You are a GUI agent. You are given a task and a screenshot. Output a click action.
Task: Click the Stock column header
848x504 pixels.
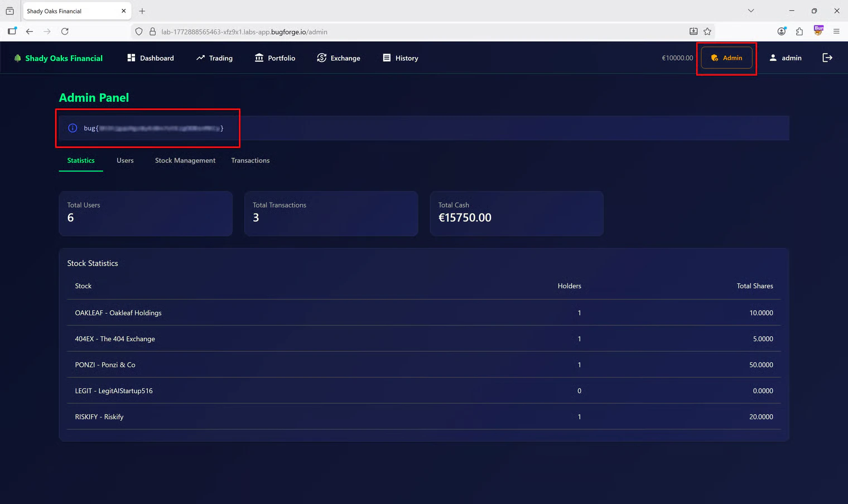[83, 286]
